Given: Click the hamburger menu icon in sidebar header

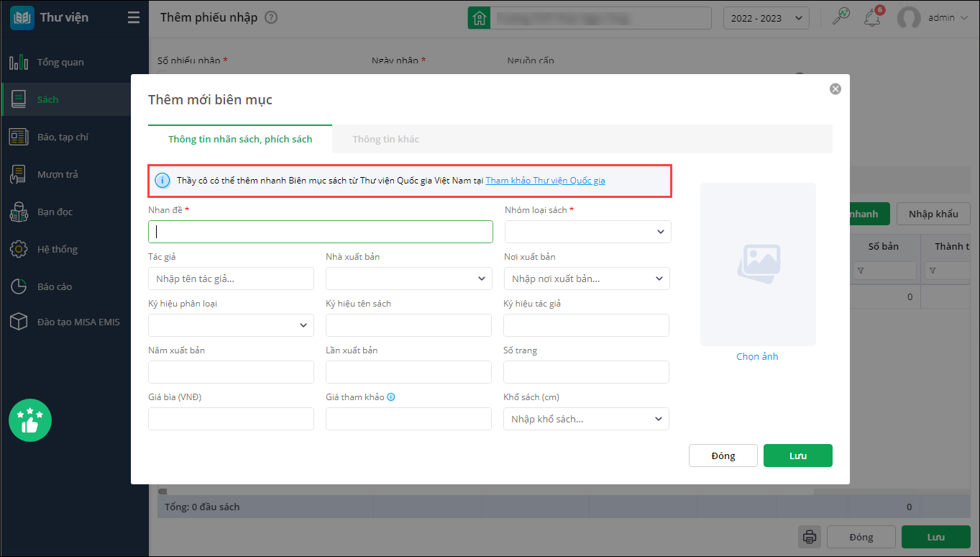Looking at the screenshot, I should pyautogui.click(x=134, y=18).
